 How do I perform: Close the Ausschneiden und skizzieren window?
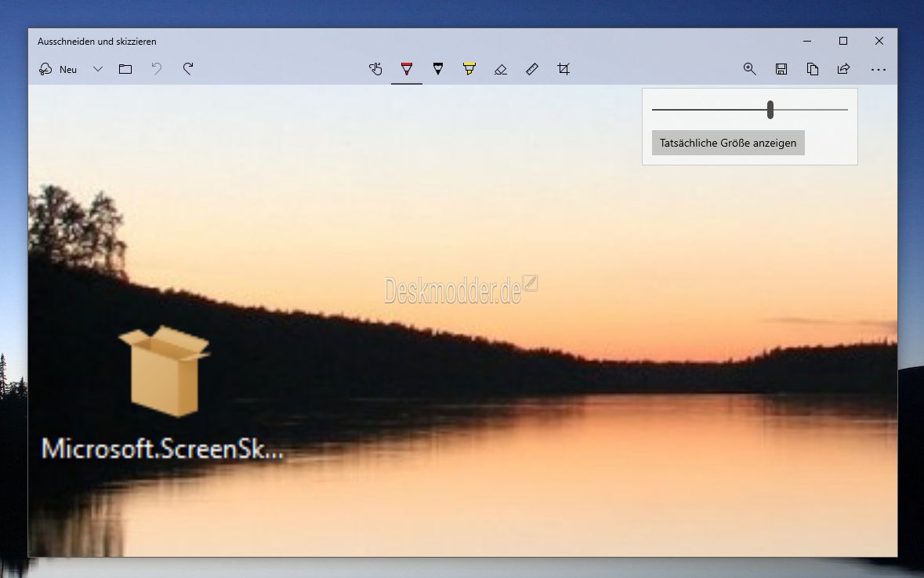(x=879, y=41)
